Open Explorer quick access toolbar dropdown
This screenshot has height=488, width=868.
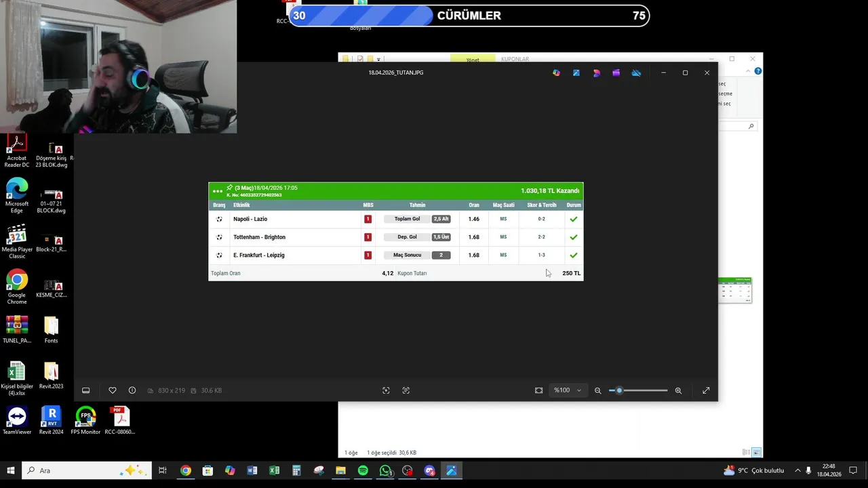click(378, 59)
